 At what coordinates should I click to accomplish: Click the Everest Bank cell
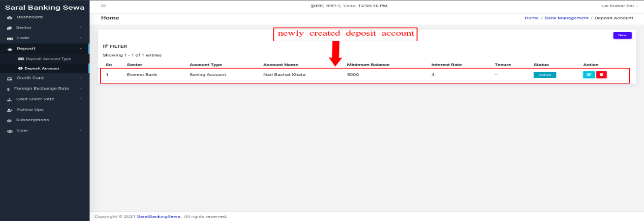pyautogui.click(x=142, y=75)
